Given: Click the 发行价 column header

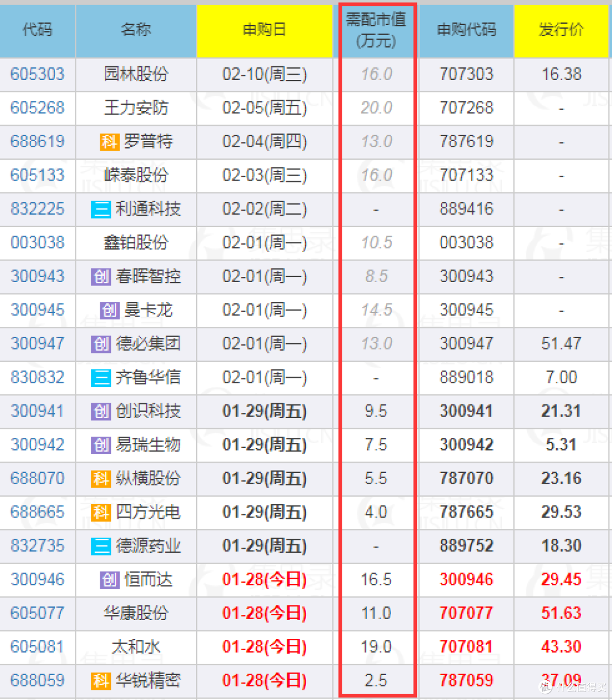Looking at the screenshot, I should click(561, 30).
